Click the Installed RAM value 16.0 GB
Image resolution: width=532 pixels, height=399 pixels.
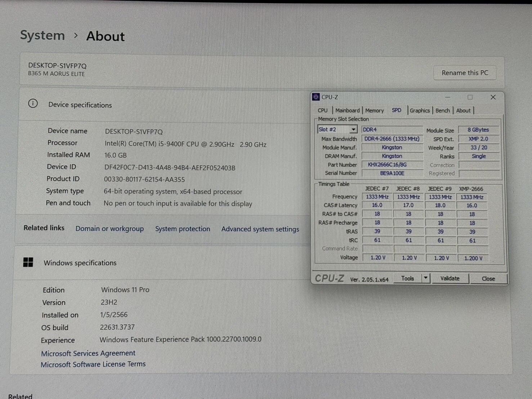115,155
